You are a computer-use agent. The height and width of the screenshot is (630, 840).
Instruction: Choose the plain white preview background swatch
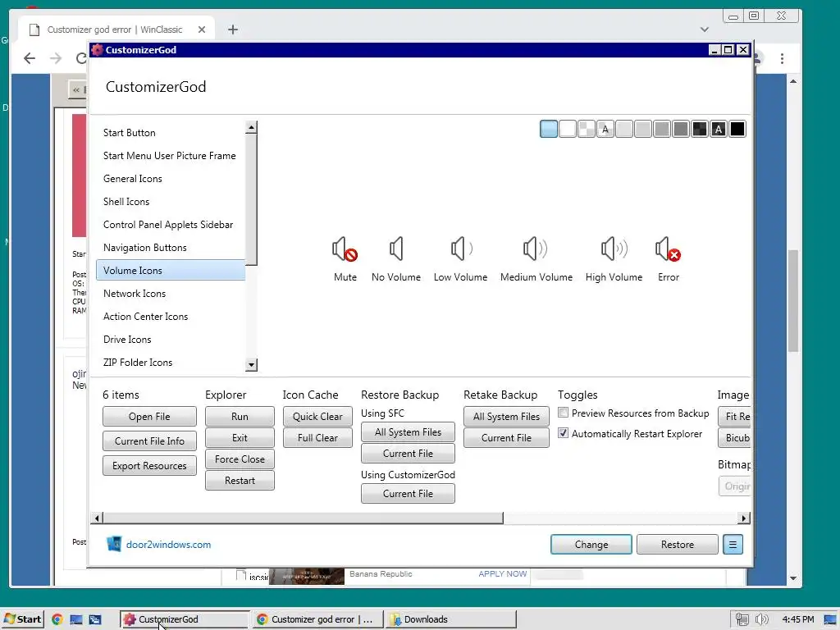(568, 129)
